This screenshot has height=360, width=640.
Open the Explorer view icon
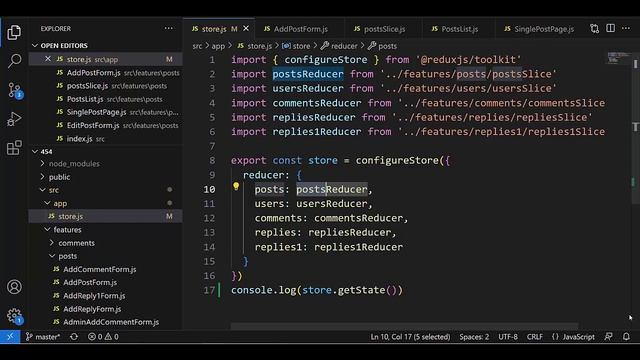click(14, 32)
